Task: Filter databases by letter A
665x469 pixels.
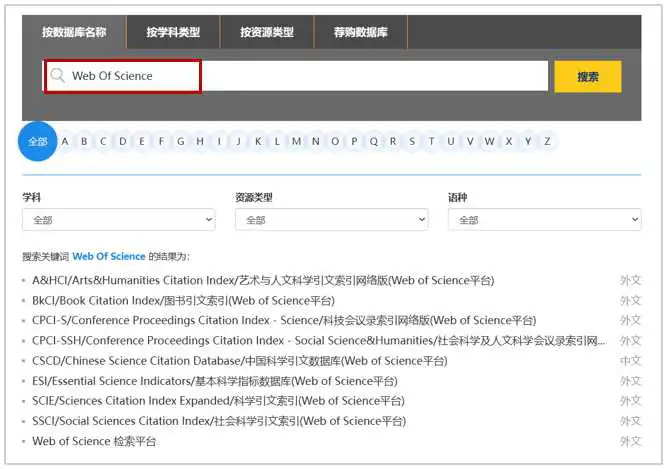Action: (x=65, y=142)
